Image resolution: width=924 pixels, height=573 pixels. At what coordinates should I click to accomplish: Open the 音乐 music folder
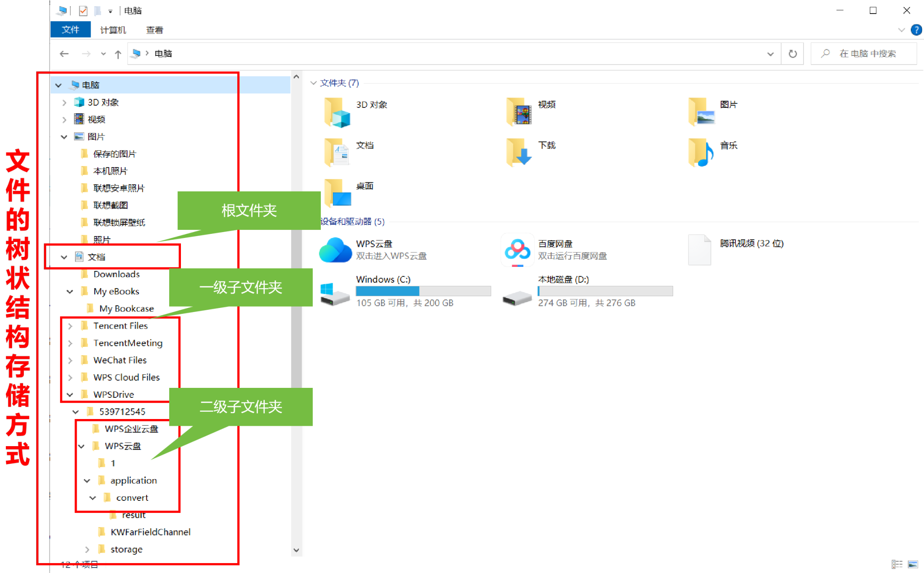coord(701,152)
